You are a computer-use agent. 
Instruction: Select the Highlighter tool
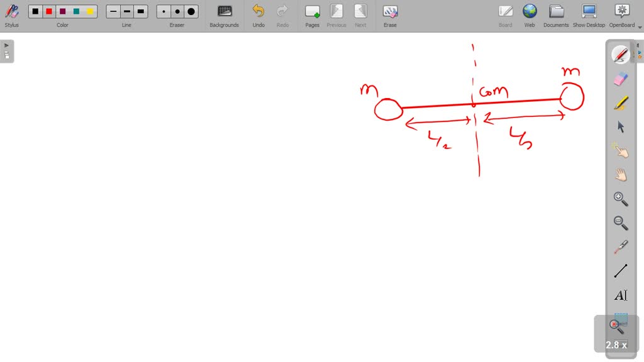pyautogui.click(x=620, y=102)
